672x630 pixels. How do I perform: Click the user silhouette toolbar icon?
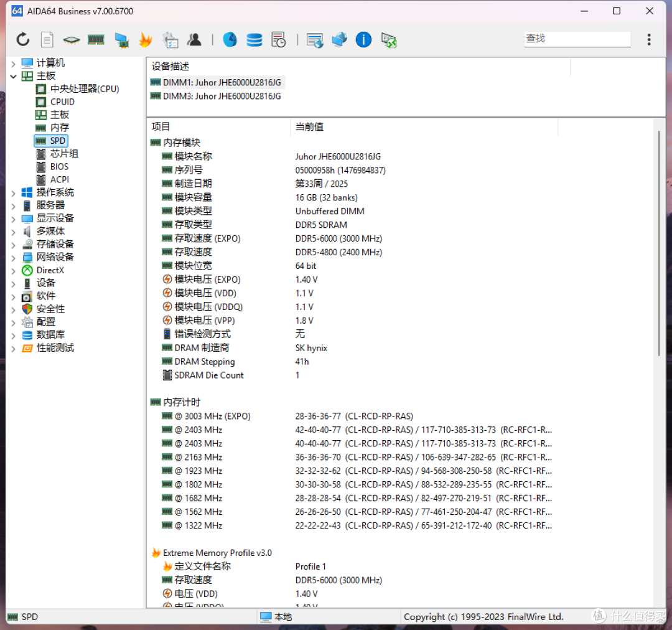(194, 40)
